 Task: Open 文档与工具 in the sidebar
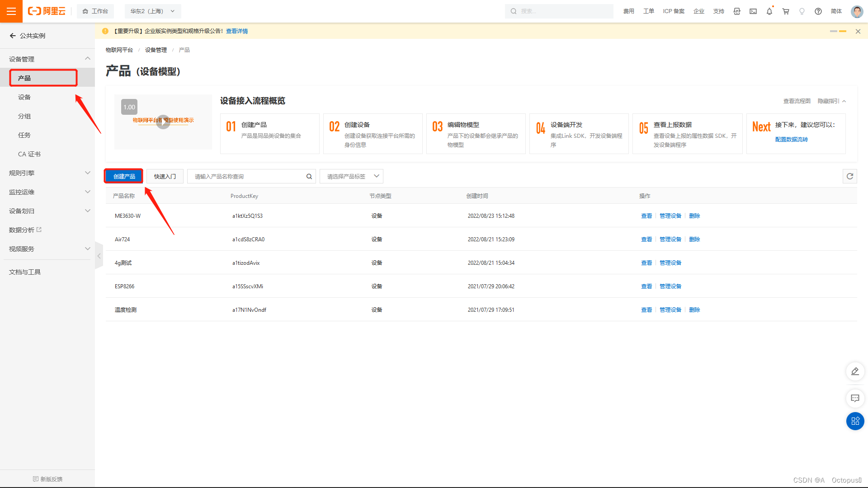coord(25,272)
